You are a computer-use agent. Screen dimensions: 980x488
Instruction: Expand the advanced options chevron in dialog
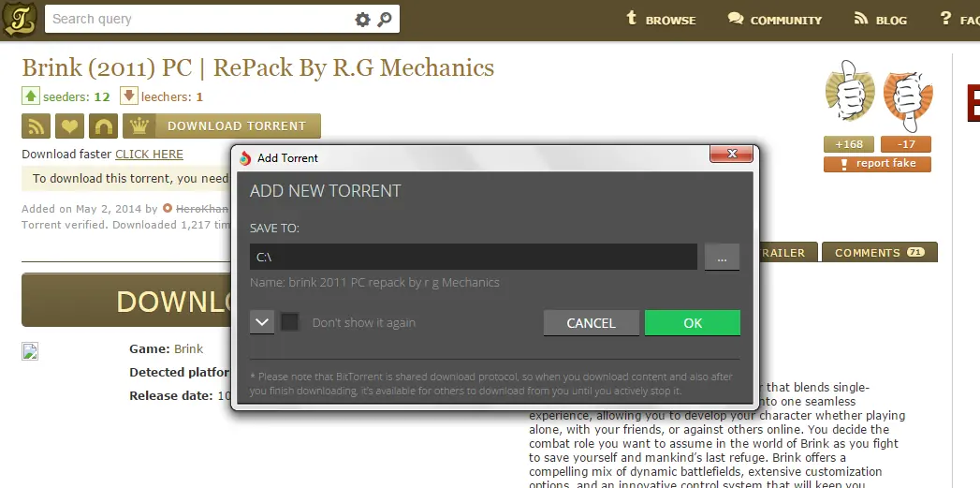click(x=262, y=323)
